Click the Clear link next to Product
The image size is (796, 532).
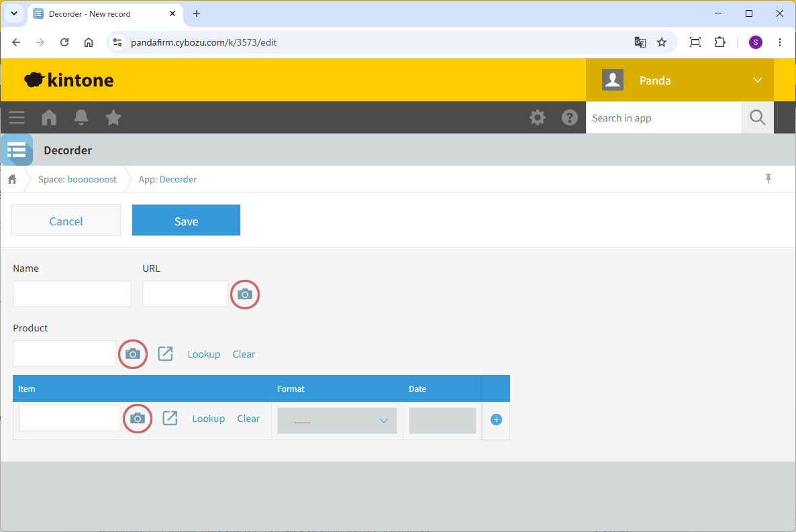244,354
